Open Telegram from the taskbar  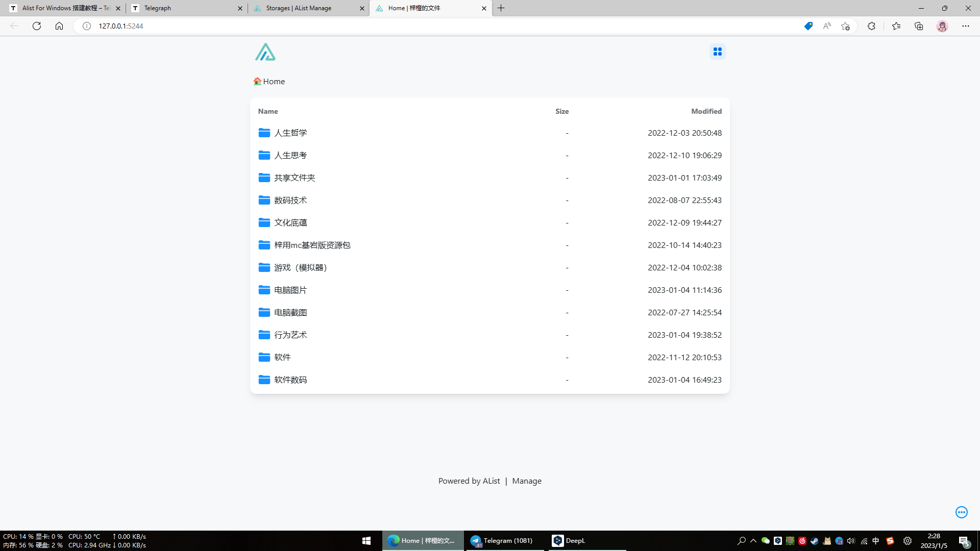click(x=502, y=541)
